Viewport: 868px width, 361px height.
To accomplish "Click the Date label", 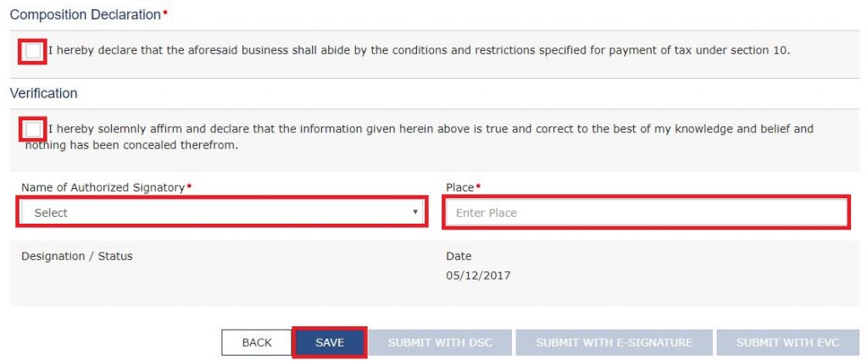I will 459,256.
